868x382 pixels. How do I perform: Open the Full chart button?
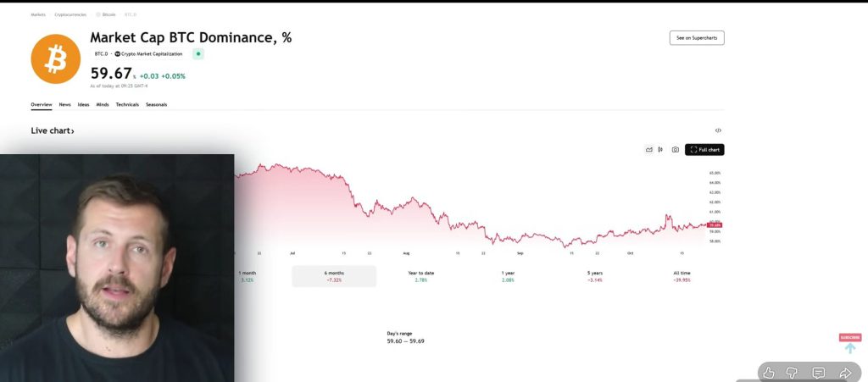tap(704, 150)
